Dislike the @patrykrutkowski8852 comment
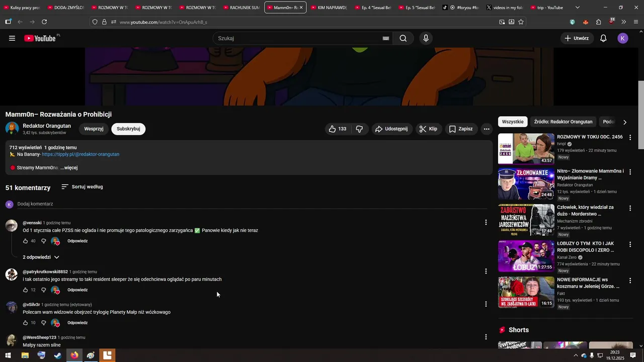This screenshot has height=362, width=644. (x=43, y=290)
